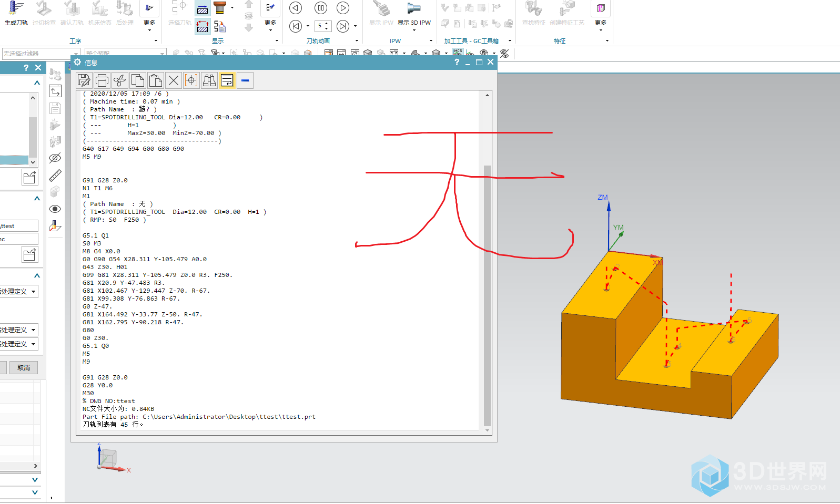This screenshot has height=504, width=840.
Task: Cut selected text with scissors icon
Action: click(x=120, y=80)
